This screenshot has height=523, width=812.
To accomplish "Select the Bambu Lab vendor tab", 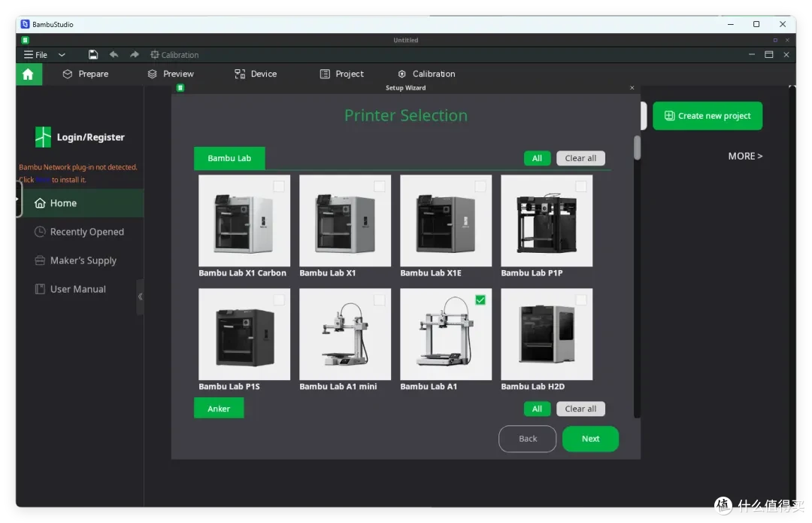I will coord(229,158).
